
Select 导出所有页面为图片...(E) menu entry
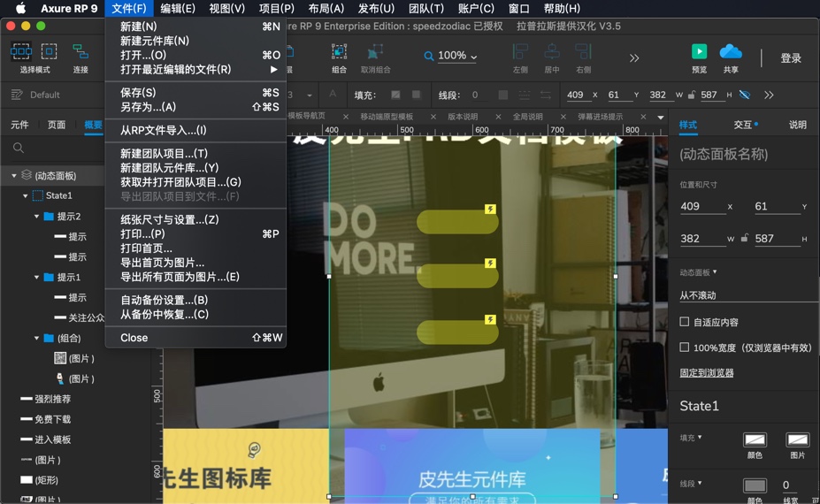click(195, 277)
